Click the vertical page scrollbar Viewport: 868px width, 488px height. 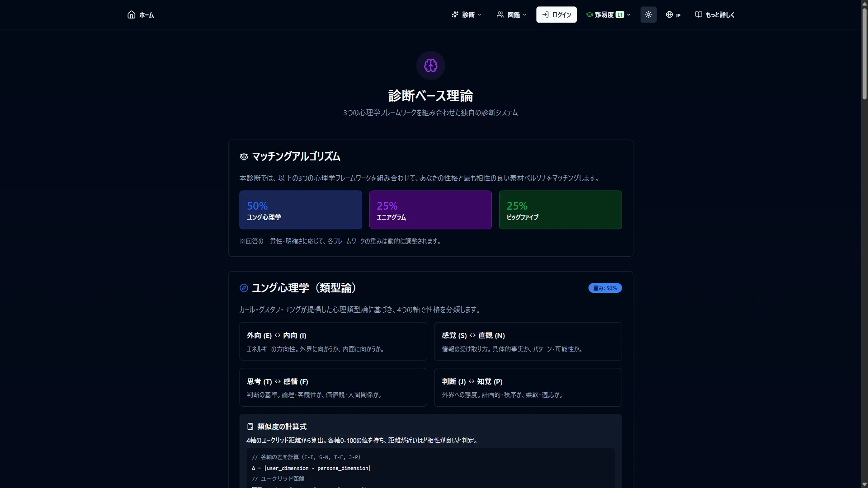(864, 244)
